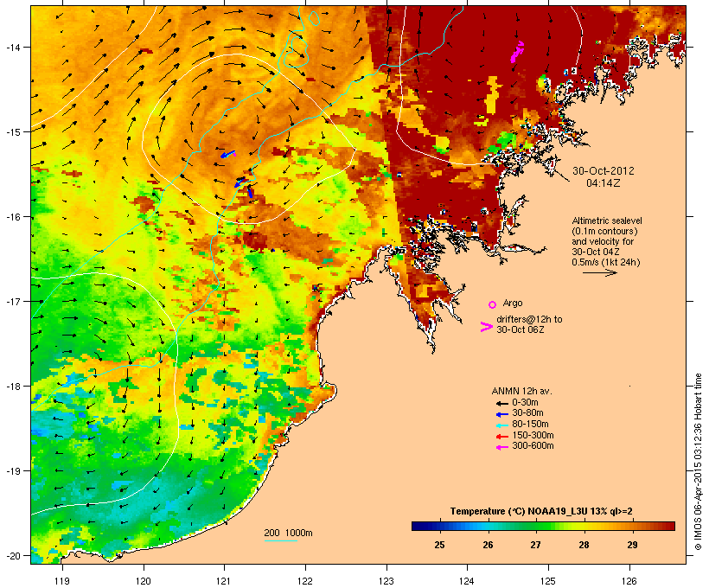Click the 'Altimetric sealevel' text line
The height and width of the screenshot is (588, 709).
pyautogui.click(x=607, y=220)
